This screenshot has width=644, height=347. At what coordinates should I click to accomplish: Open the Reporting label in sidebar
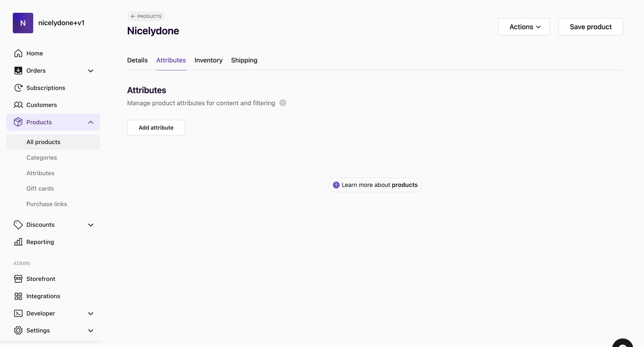pyautogui.click(x=40, y=242)
